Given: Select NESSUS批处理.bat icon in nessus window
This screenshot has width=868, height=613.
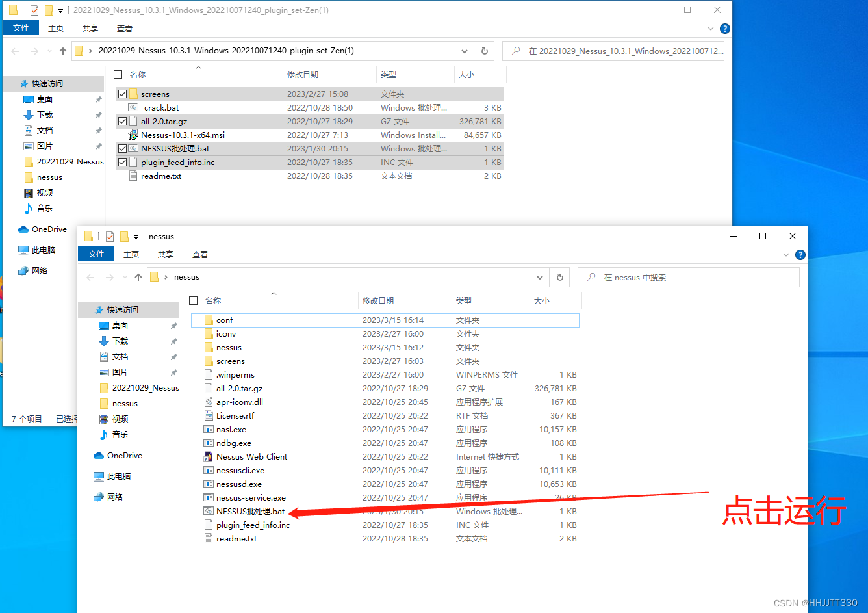Looking at the screenshot, I should pyautogui.click(x=209, y=512).
